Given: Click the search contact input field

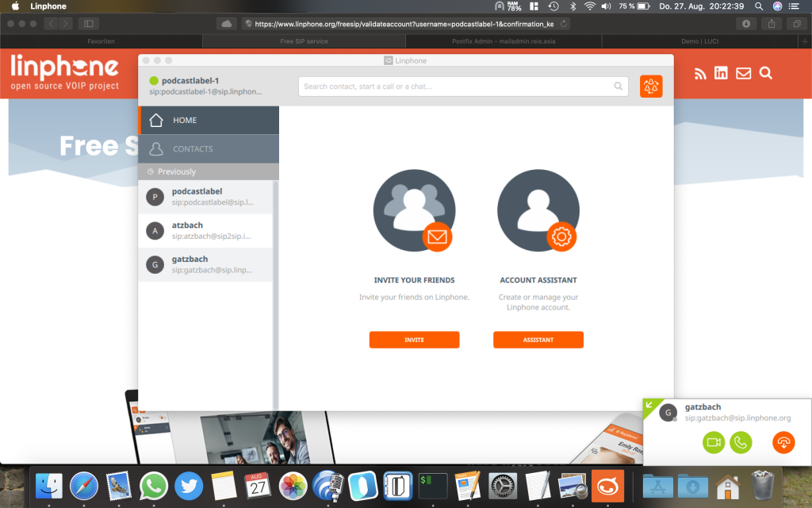Looking at the screenshot, I should pos(456,87).
